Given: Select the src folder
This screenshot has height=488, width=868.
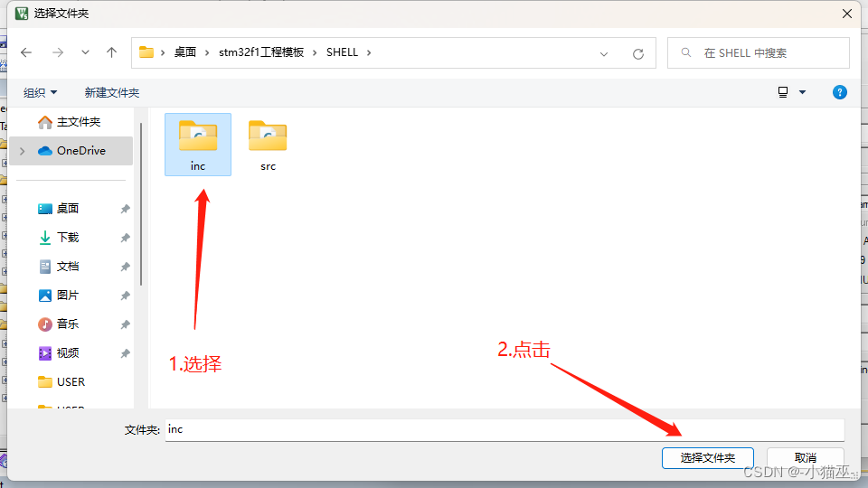Looking at the screenshot, I should pyautogui.click(x=268, y=145).
